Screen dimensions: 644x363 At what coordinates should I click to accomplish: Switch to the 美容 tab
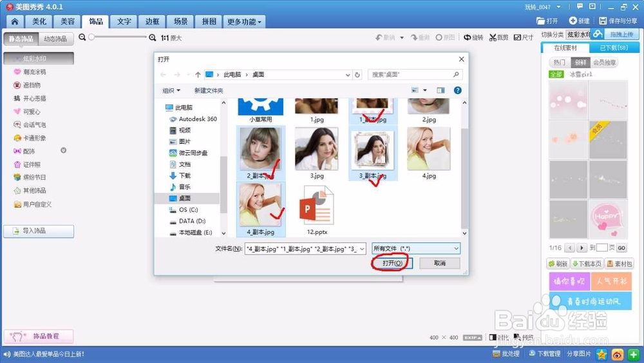pos(68,21)
